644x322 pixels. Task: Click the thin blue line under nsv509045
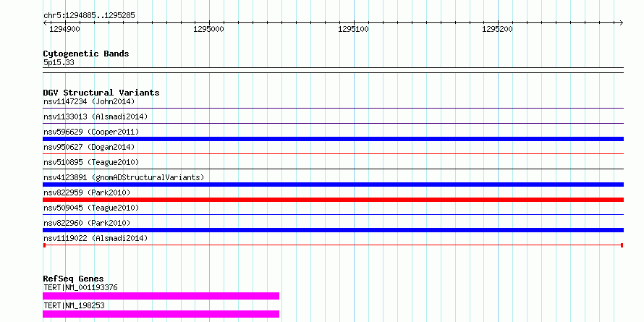(333, 214)
